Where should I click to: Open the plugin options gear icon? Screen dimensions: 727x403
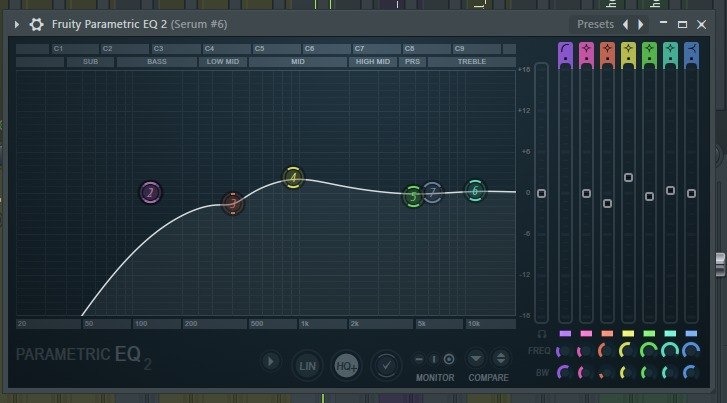[x=36, y=24]
